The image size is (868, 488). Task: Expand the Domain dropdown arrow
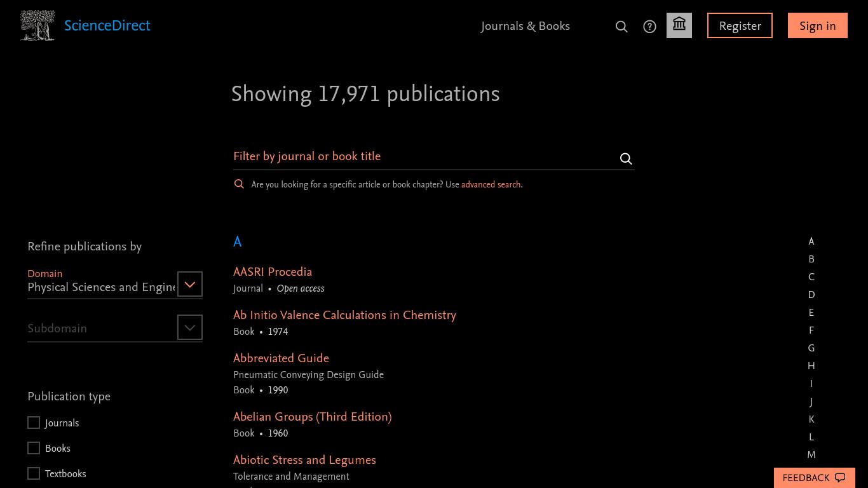tap(189, 284)
